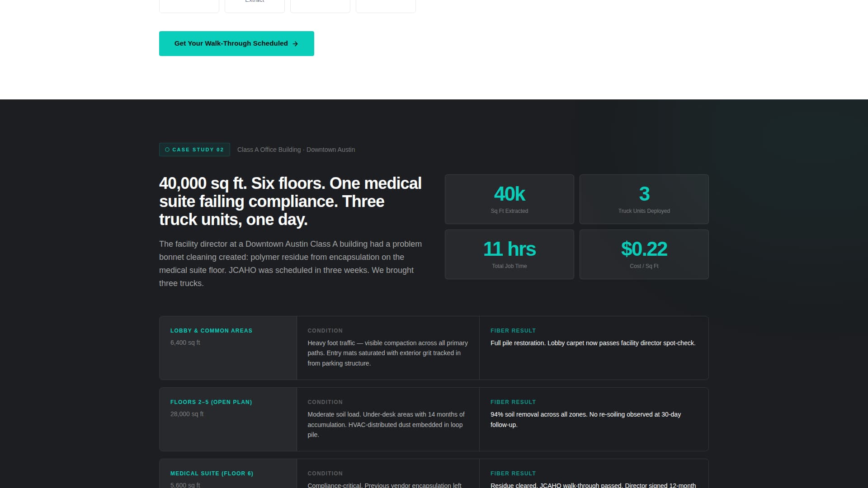868x488 pixels.
Task: Click the 11 hrs stat value
Action: [x=509, y=249]
